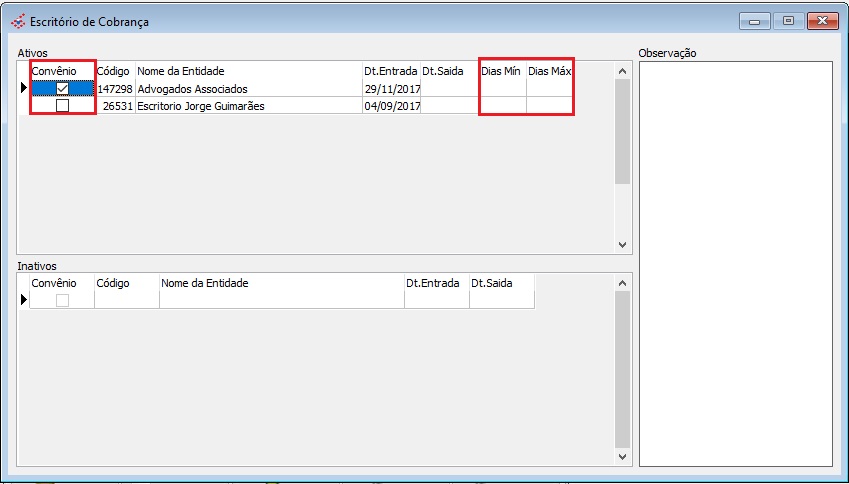
Task: Sort Ativos by Nome da Entidade header
Action: pos(248,71)
